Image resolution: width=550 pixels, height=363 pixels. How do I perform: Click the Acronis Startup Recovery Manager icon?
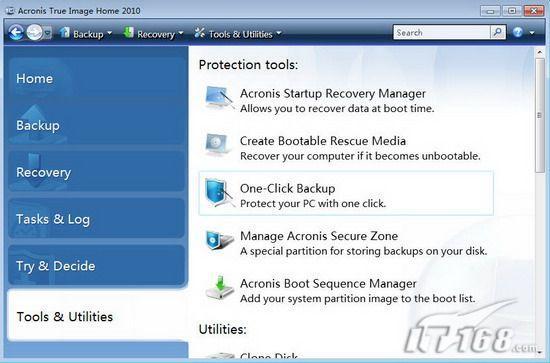click(x=219, y=98)
